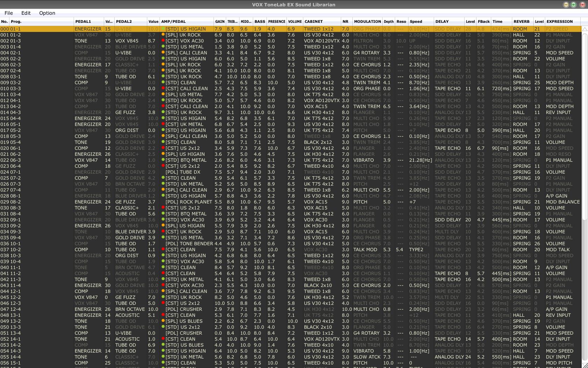Viewport: 588px width, 368px height.
Task: Click green dot beside row 008 UK ROCK
Action: tap(163, 76)
